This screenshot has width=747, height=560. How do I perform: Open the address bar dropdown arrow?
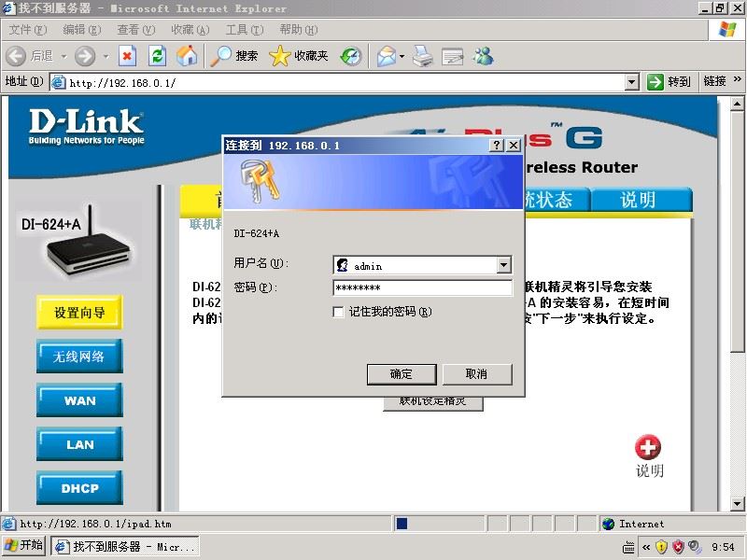click(632, 82)
